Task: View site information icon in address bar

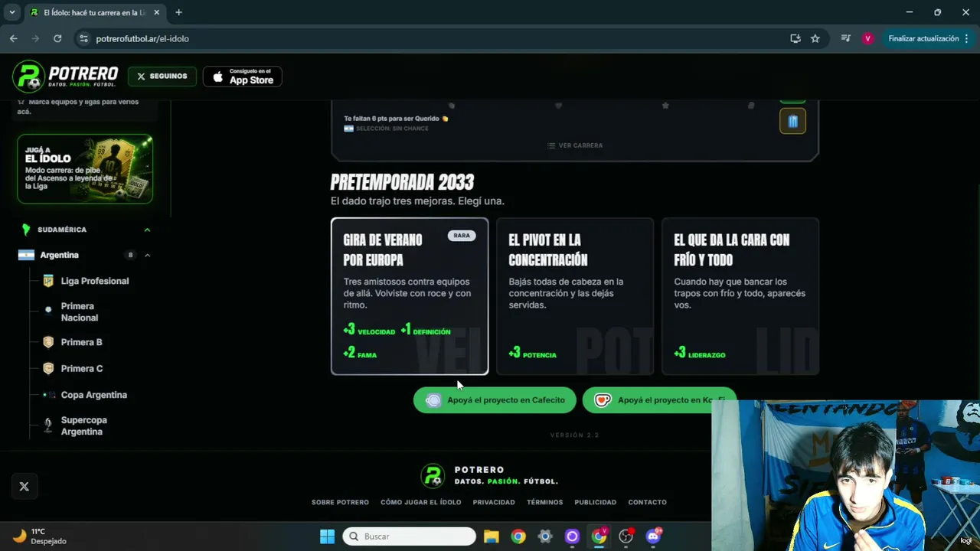Action: click(83, 38)
